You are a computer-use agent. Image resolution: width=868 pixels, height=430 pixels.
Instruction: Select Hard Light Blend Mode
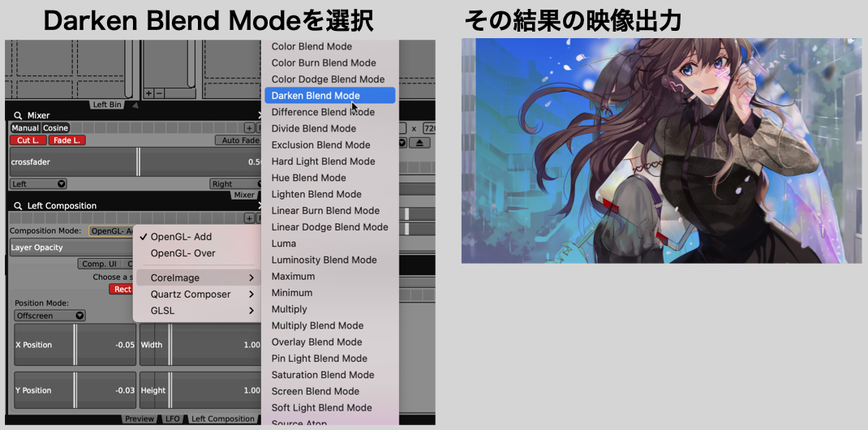330,161
